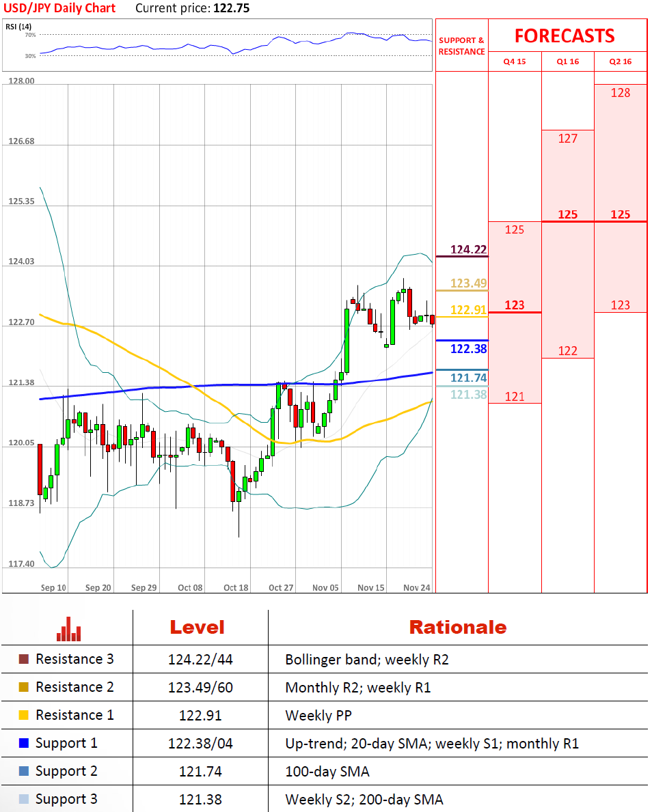Click rationale starting 'Up-trend; 20-day SMA'
The image size is (652, 812).
pos(432,744)
